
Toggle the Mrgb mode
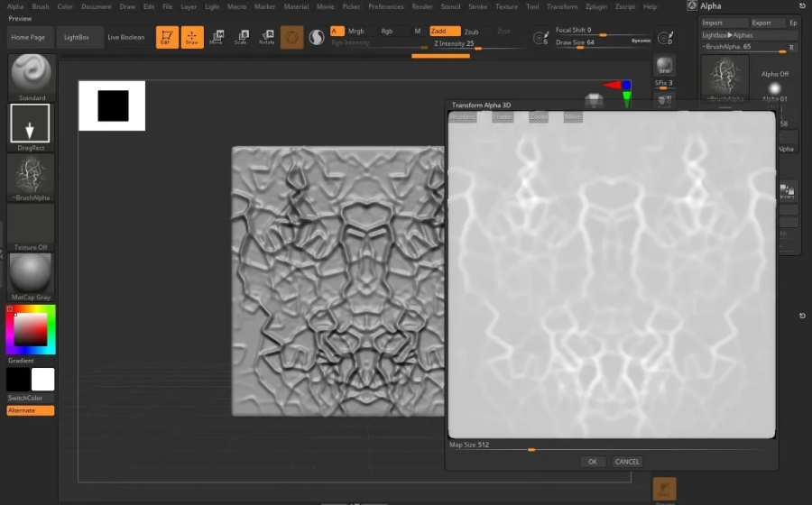355,31
